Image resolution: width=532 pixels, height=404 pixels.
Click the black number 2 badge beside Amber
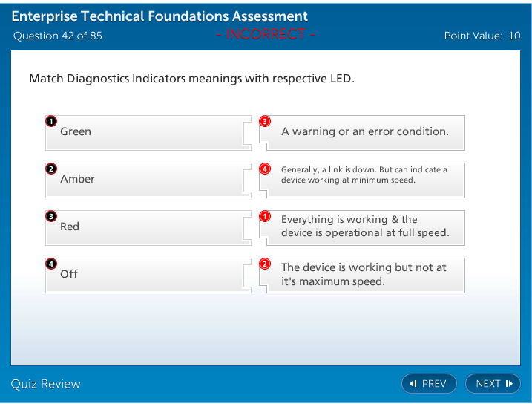50,169
